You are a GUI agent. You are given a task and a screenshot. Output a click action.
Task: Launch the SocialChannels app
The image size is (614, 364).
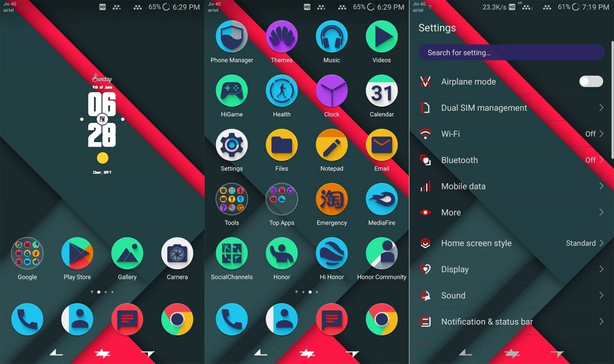tap(231, 253)
